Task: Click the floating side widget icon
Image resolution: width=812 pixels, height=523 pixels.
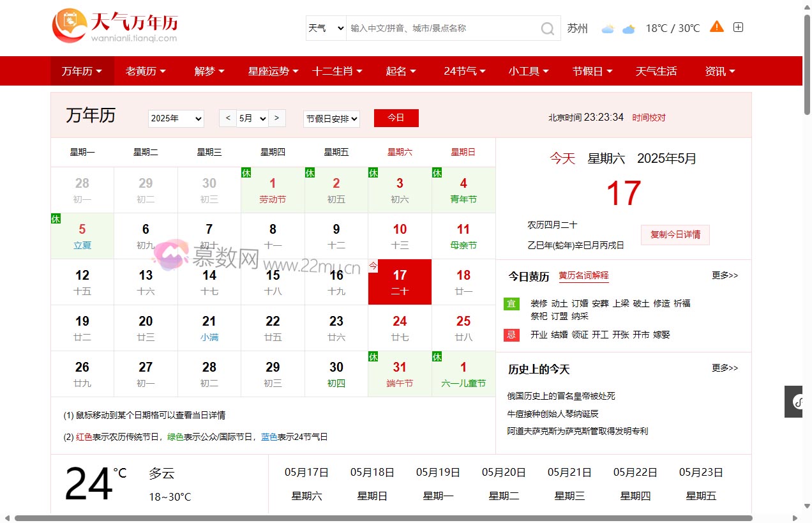Action: [797, 402]
